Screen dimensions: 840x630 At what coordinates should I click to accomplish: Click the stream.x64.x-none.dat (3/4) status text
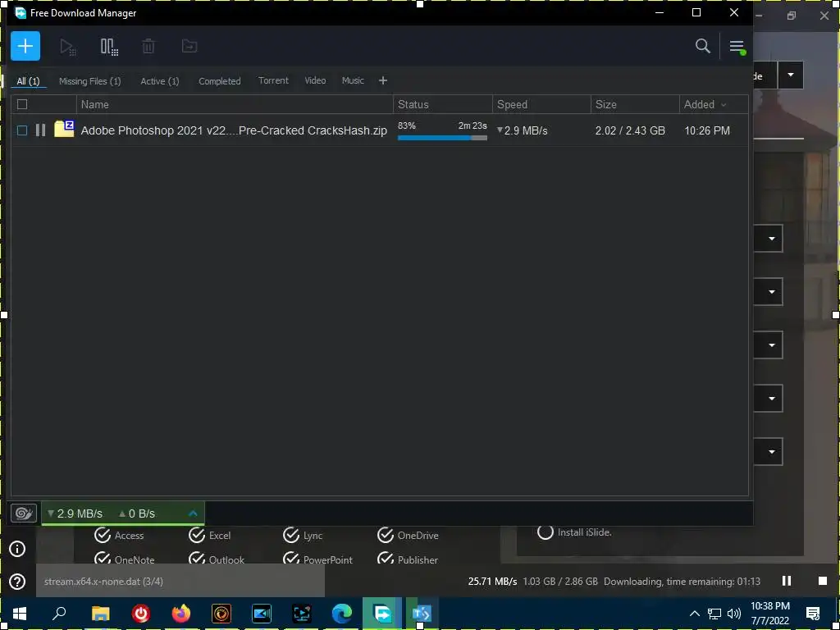point(103,582)
